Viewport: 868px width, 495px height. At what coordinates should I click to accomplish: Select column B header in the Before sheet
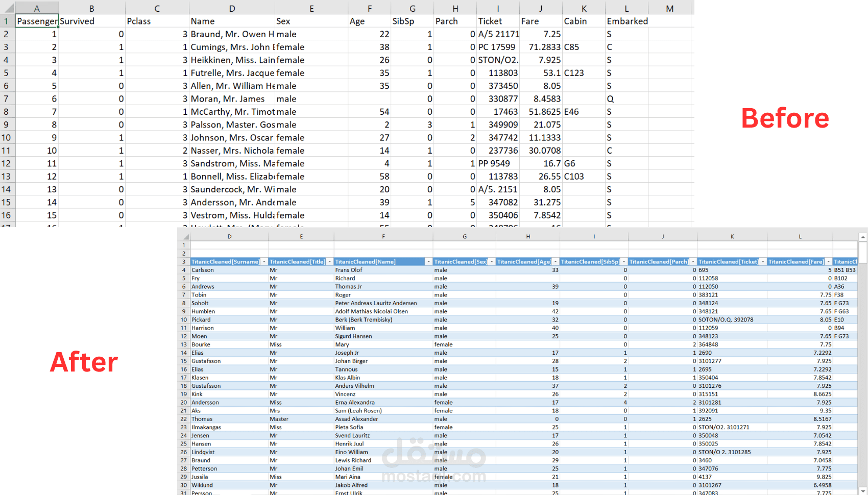click(92, 8)
